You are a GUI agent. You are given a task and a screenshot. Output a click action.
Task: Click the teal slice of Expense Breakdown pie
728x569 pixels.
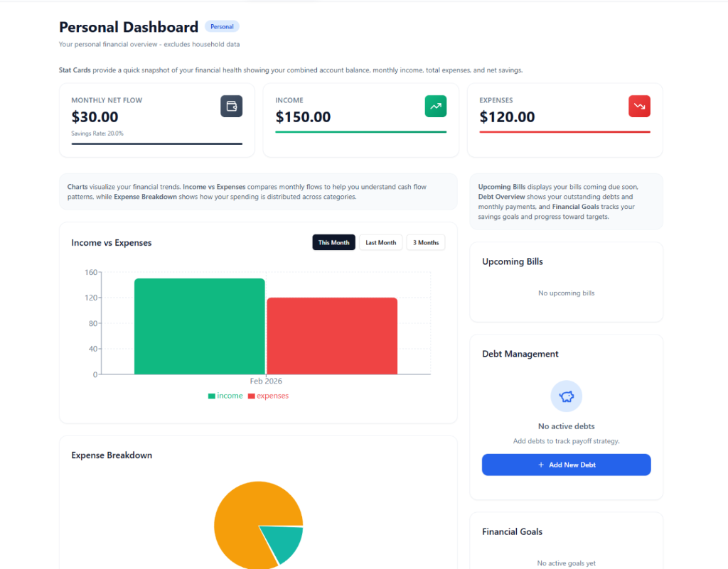[x=285, y=541]
